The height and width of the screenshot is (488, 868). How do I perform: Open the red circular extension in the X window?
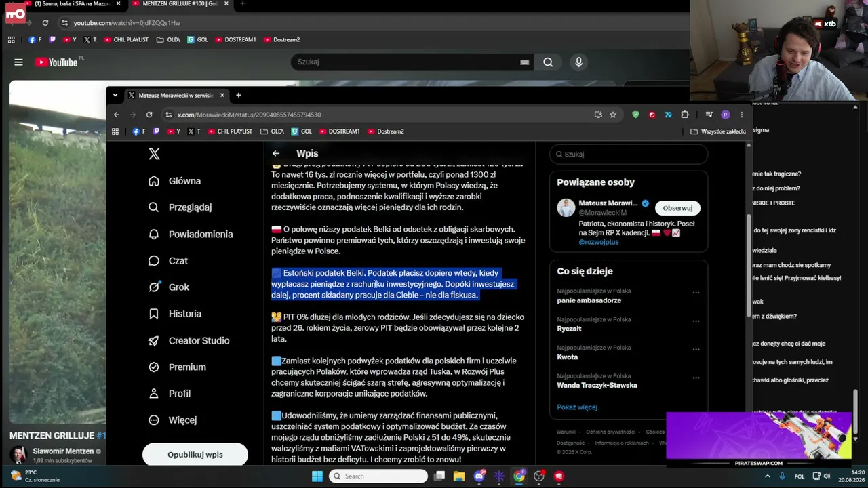[652, 115]
